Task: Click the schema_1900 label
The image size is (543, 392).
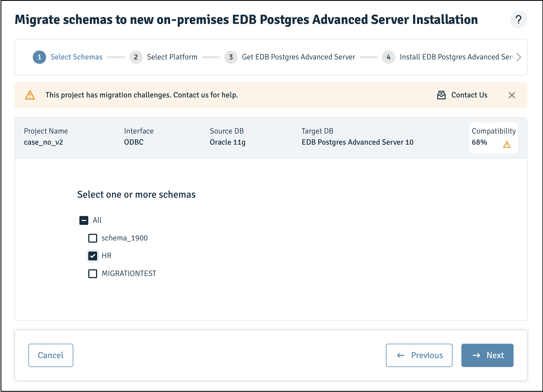Action: (125, 238)
